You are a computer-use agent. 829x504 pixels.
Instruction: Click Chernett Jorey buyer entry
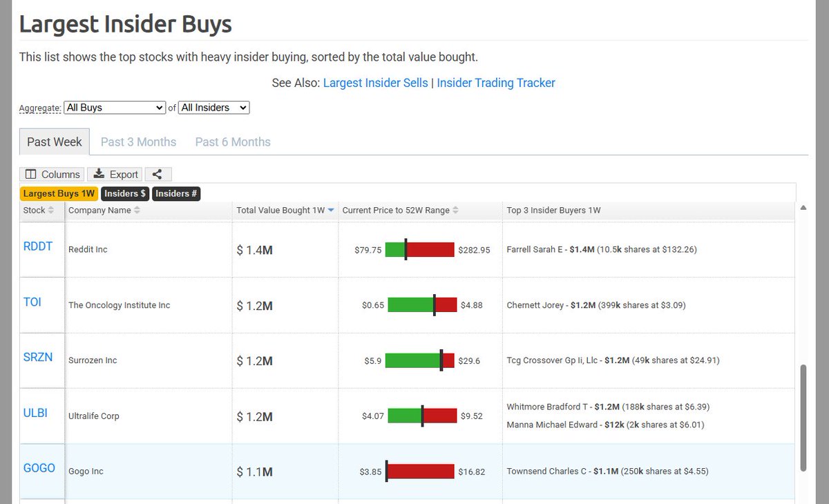click(x=596, y=305)
